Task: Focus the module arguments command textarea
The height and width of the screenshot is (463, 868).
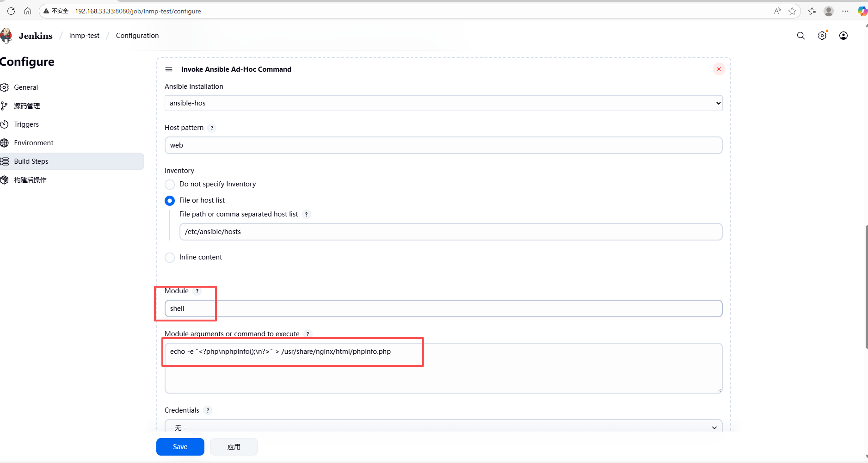Action: tap(443, 368)
